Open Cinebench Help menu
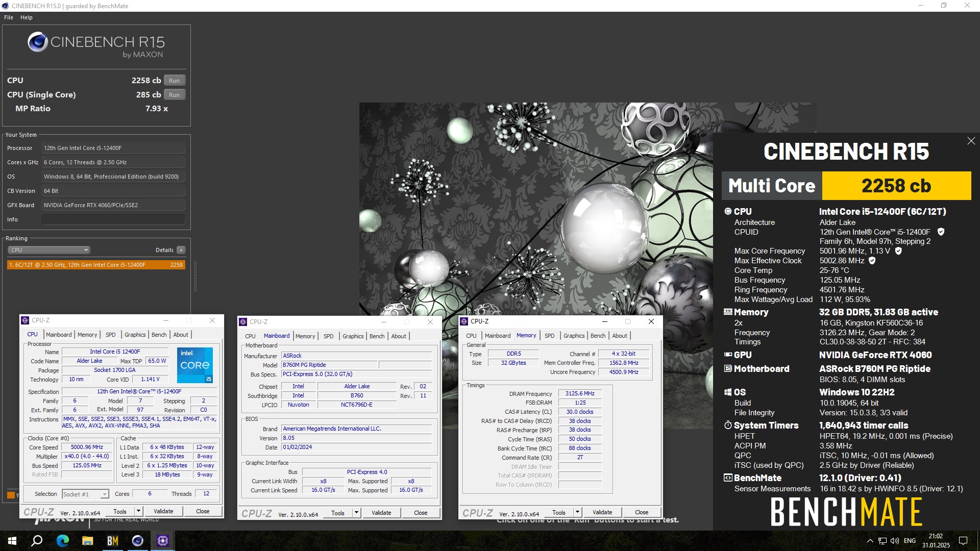Screen dimensions: 980x551 coord(27,17)
